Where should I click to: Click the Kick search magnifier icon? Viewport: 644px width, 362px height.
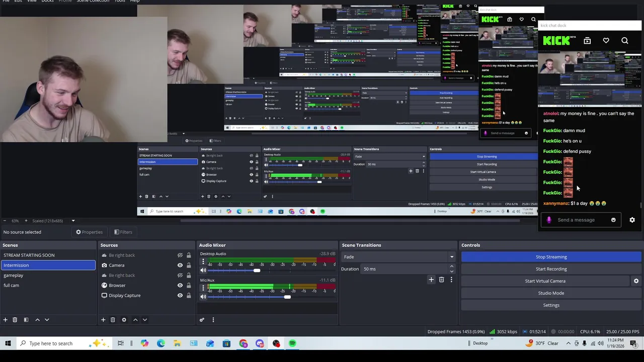click(625, 41)
